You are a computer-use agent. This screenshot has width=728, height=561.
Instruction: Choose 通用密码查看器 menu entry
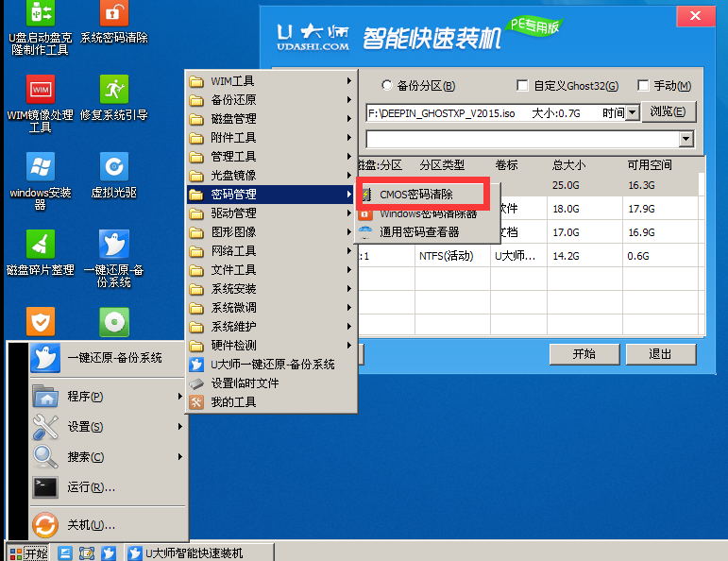coord(428,232)
